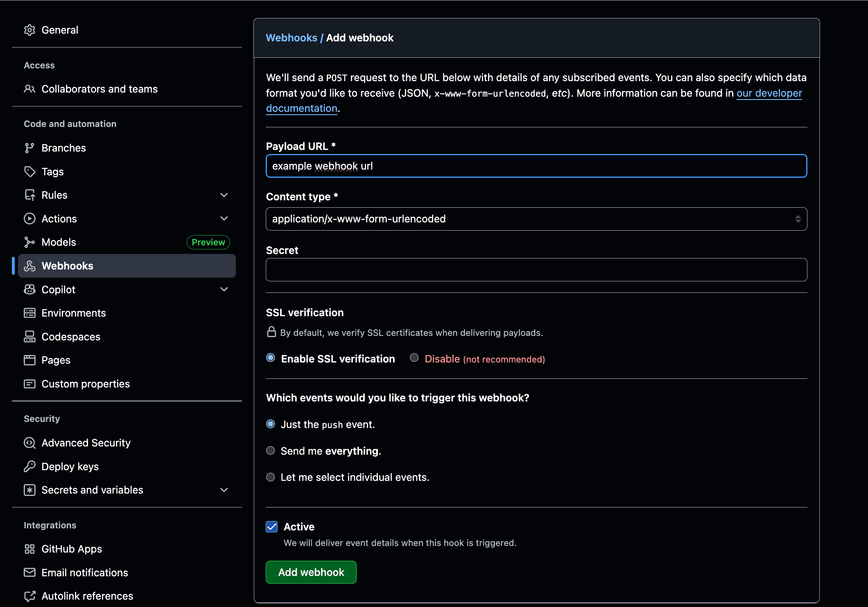868x607 pixels.
Task: Click the Deploy keys key icon
Action: (29, 467)
